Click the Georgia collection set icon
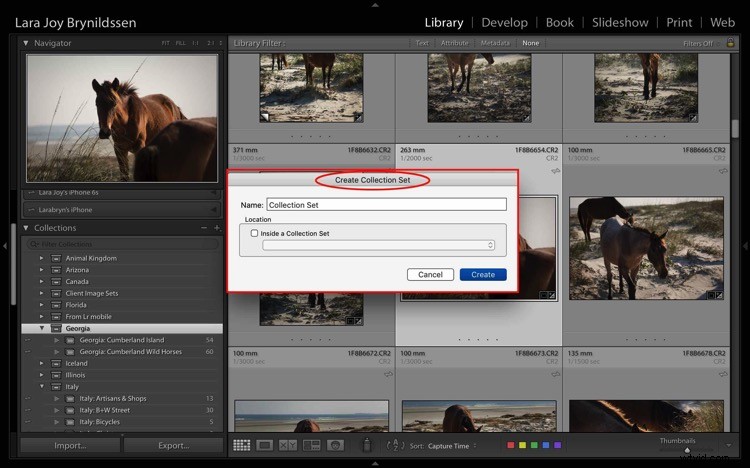This screenshot has width=750, height=468. (x=56, y=328)
